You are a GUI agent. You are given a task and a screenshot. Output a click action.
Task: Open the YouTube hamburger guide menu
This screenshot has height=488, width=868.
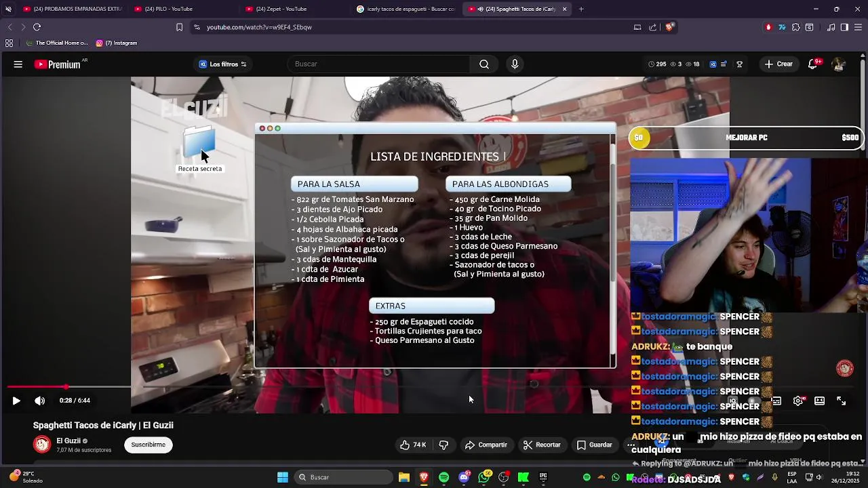click(18, 64)
